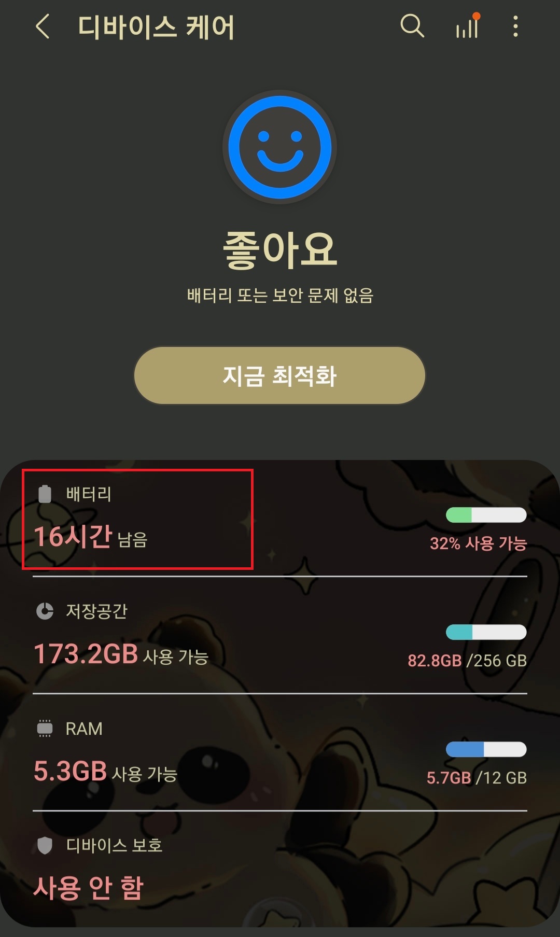Tap the green battery level bar
Screen dimensions: 560x937
point(486,515)
